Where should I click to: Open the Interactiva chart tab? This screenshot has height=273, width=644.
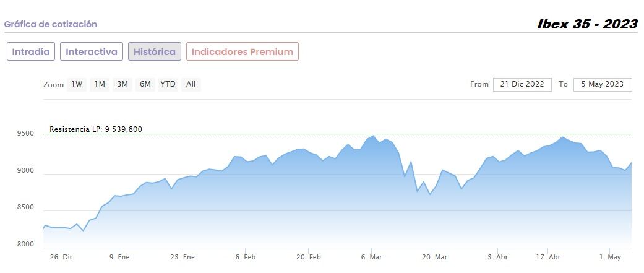coord(92,51)
